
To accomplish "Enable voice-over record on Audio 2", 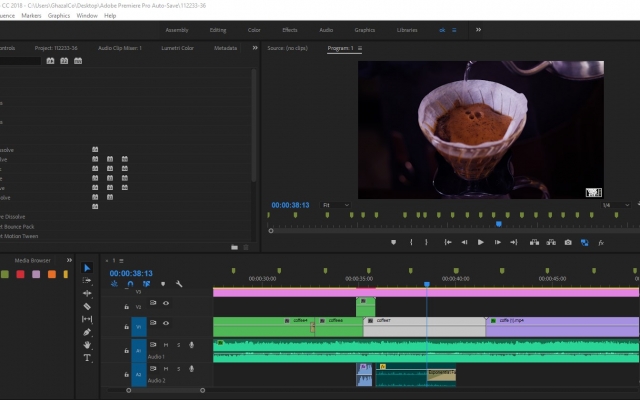I will (x=191, y=369).
